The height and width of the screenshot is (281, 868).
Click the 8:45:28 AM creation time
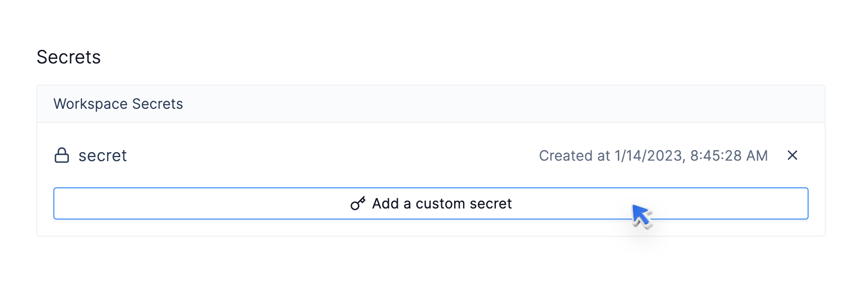tap(729, 156)
